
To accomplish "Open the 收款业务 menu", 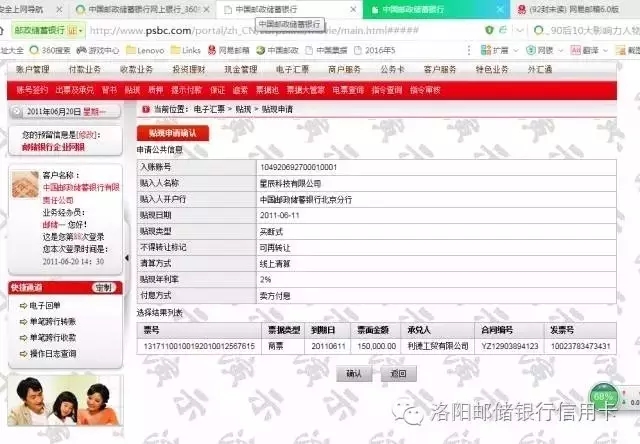I will click(136, 69).
